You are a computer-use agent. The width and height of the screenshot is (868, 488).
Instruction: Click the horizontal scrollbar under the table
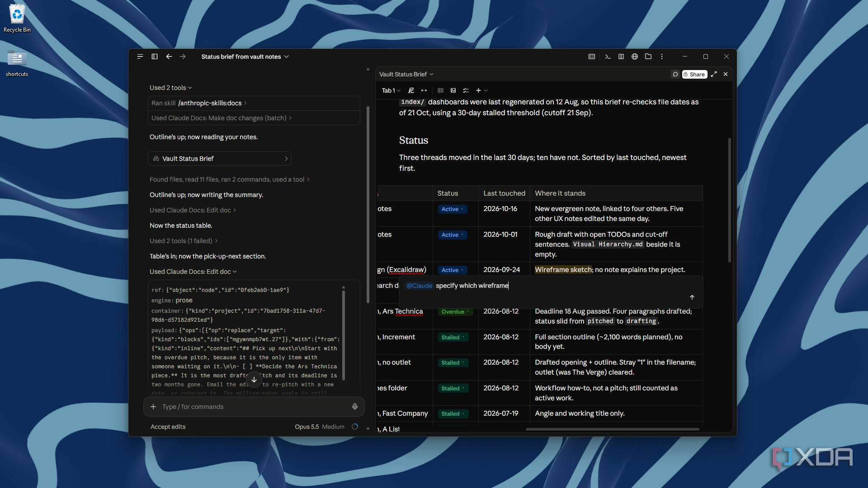612,429
